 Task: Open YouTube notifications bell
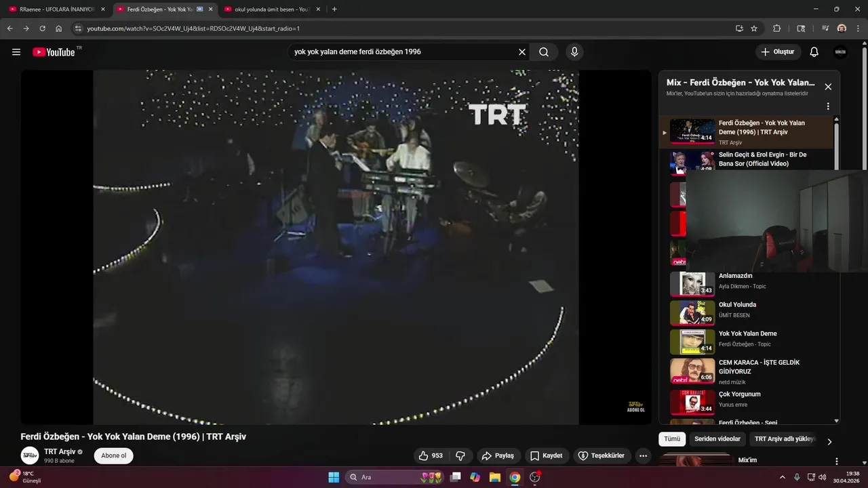coord(814,52)
